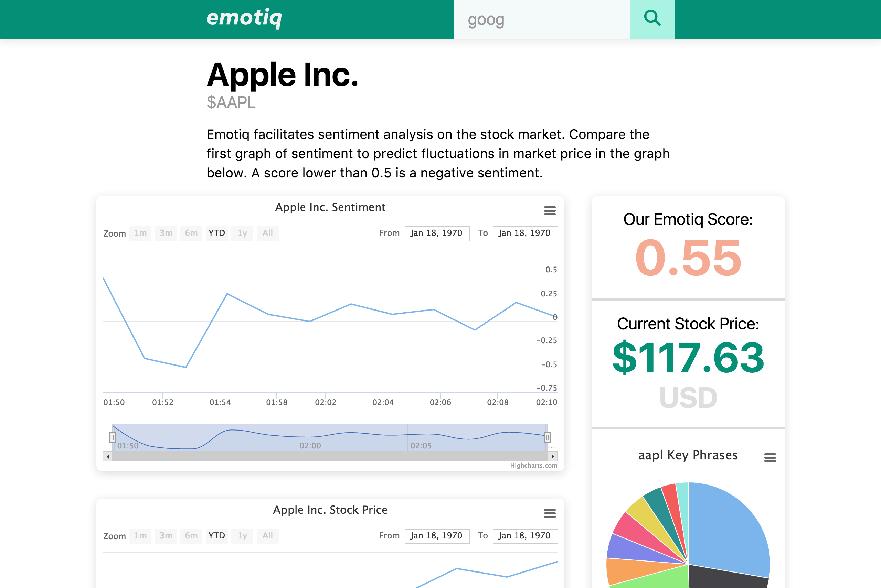Click the goog search input field
The height and width of the screenshot is (588, 881).
(x=542, y=20)
